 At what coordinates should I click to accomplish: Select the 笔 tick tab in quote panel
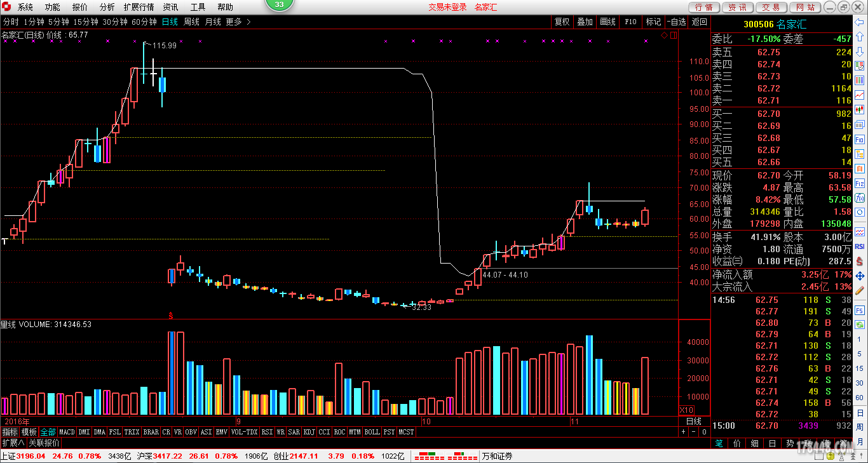coord(719,443)
